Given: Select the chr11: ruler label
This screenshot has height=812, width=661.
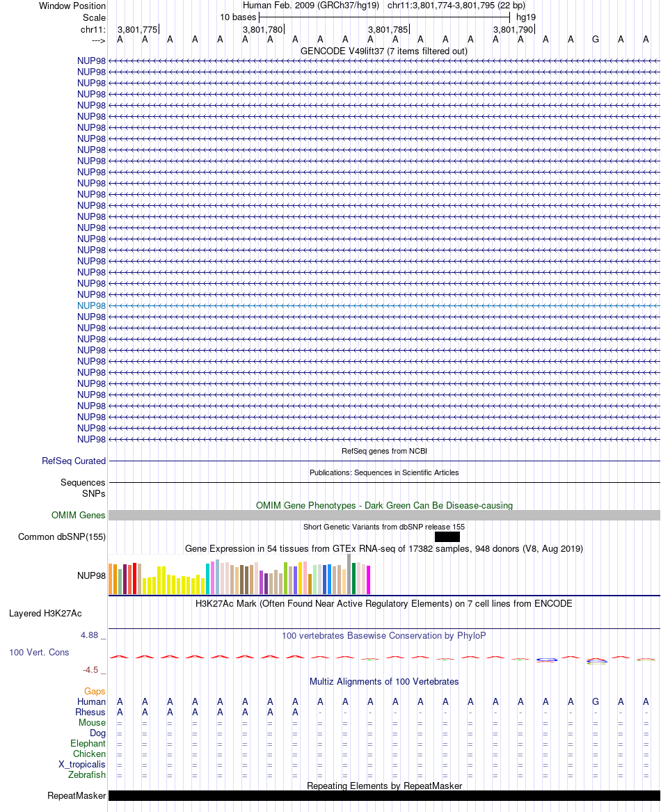Looking at the screenshot, I should click(93, 29).
